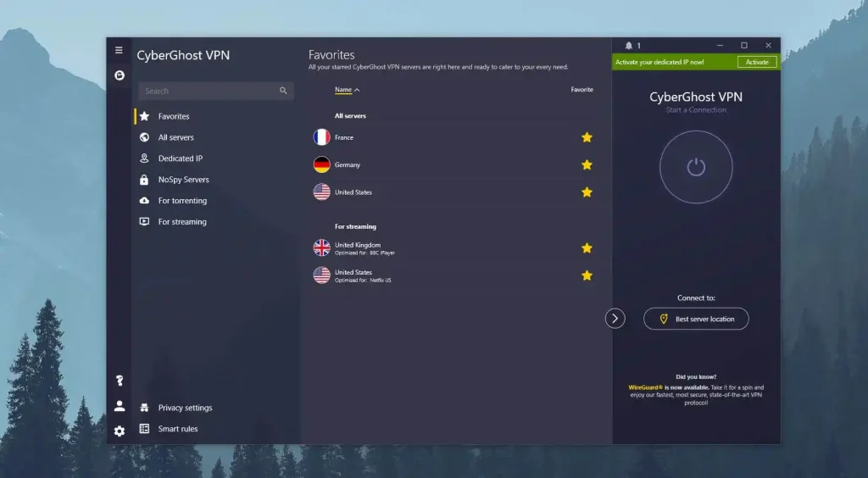The image size is (868, 478).
Task: Open For streaming in the sidebar
Action: coord(182,221)
